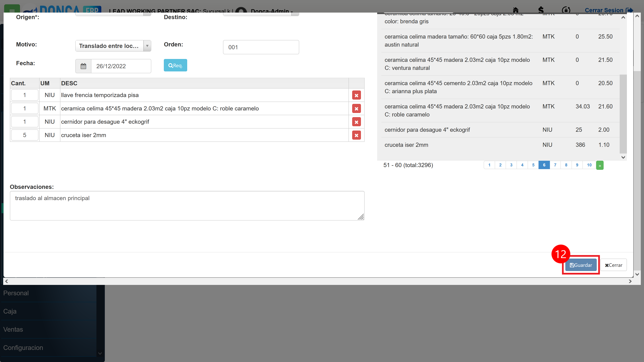Go to page 5 of product list
Viewport: 644px width, 362px height.
click(x=533, y=165)
